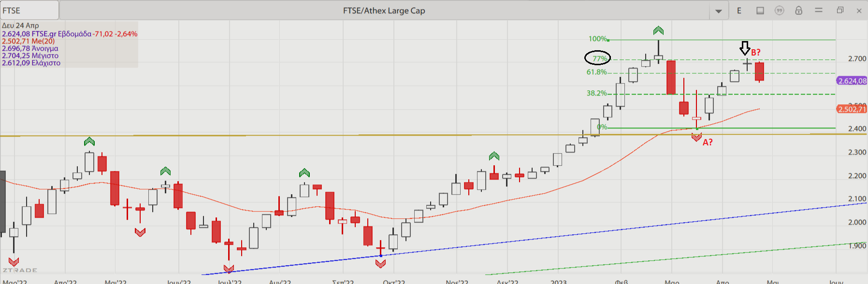
Task: Click the red B? annotation label
Action: [x=756, y=52]
